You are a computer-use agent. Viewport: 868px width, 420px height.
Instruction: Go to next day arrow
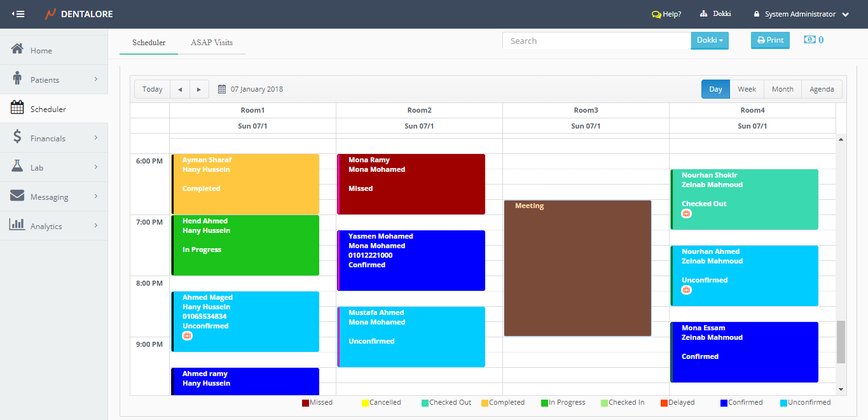tap(199, 89)
